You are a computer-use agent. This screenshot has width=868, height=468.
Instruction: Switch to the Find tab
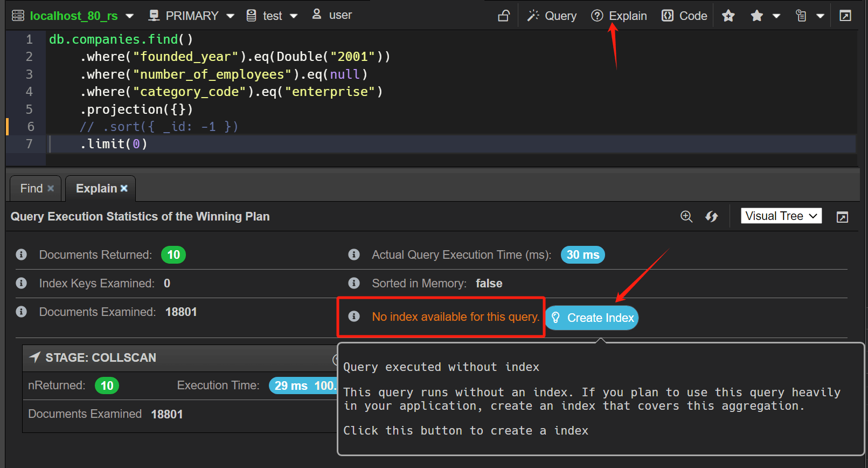pos(31,188)
